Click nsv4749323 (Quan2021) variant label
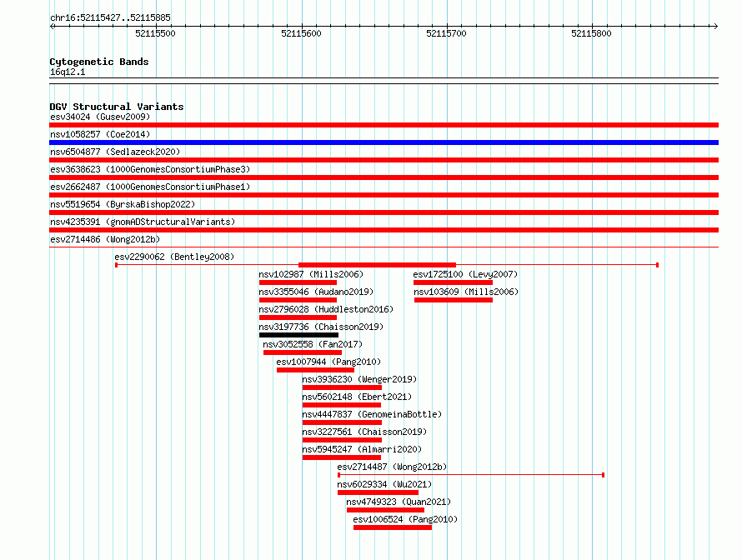Viewport: 742px width, 560px height. click(399, 502)
